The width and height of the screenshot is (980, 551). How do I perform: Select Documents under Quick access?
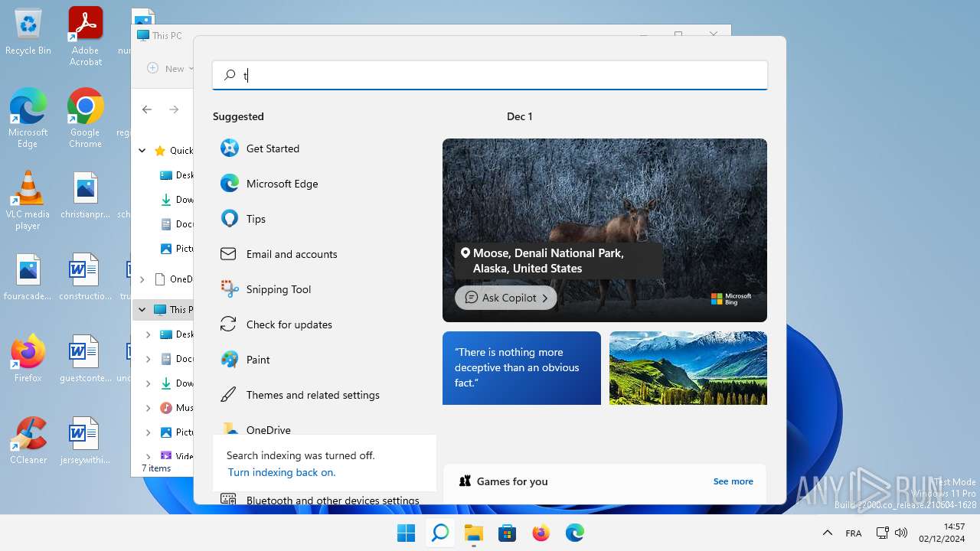(x=176, y=224)
